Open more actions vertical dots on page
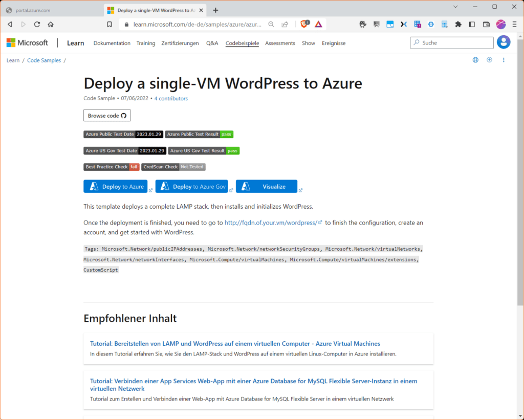This screenshot has width=524, height=420. pos(504,60)
